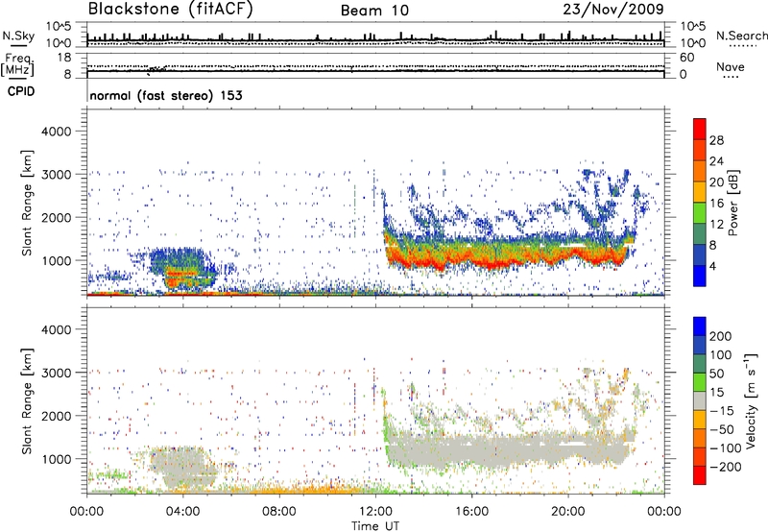Click the 'Nave' legend label
This screenshot has height=532, width=768.
(730, 67)
